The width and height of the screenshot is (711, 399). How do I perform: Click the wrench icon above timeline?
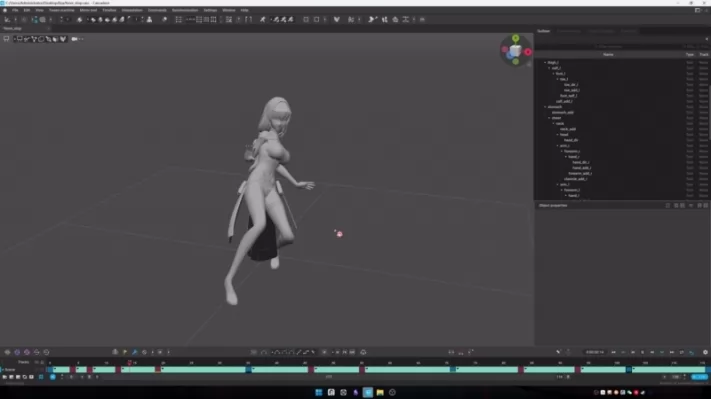coord(135,352)
